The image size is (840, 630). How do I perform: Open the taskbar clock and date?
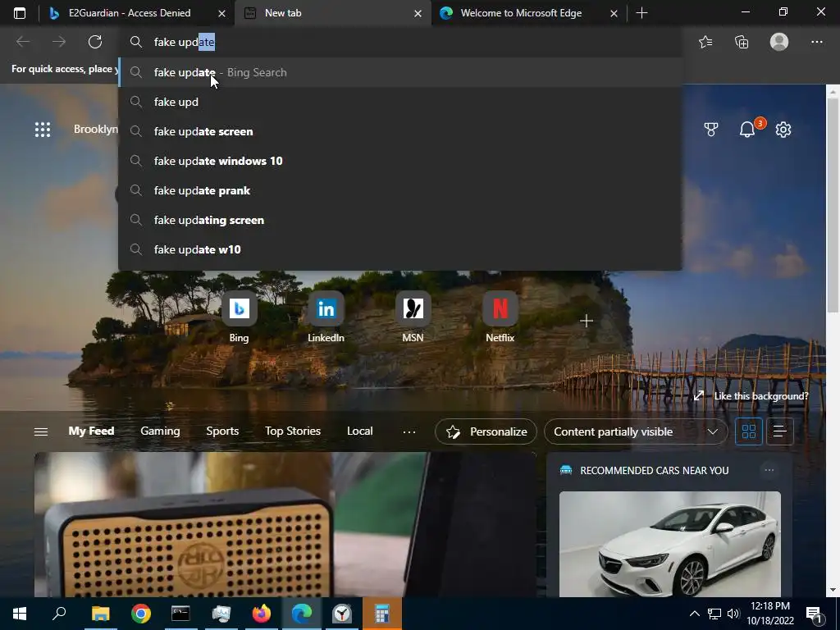coord(769,614)
